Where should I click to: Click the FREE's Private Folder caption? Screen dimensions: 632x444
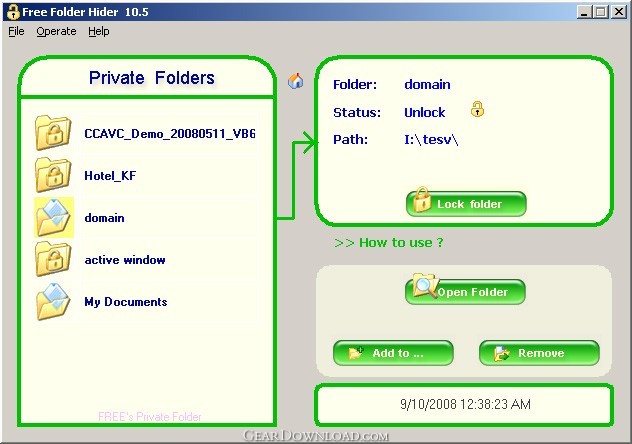tap(150, 417)
